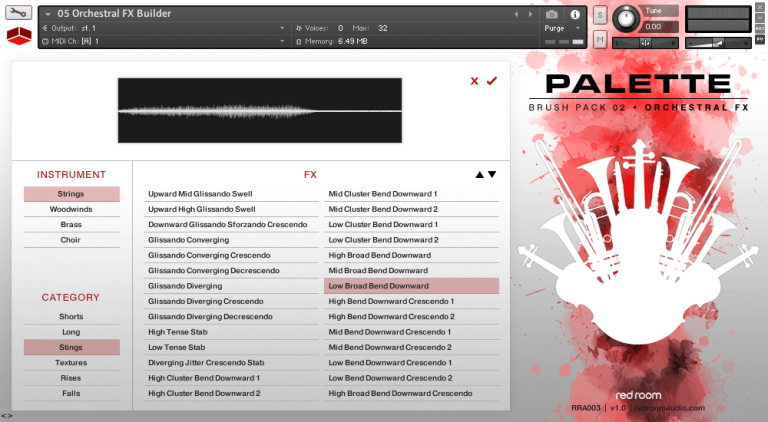768x422 pixels.
Task: Choose the Rises category
Action: (x=72, y=378)
